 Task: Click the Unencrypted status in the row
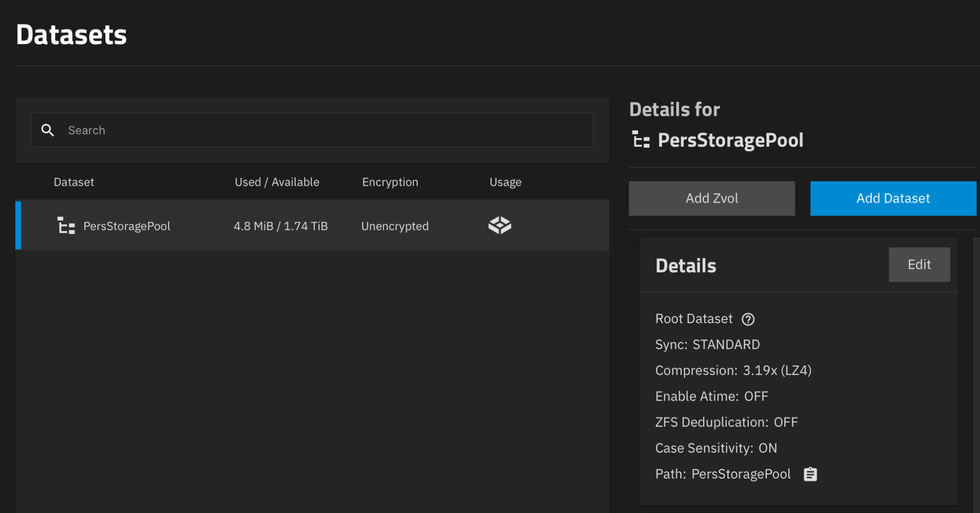click(x=394, y=226)
